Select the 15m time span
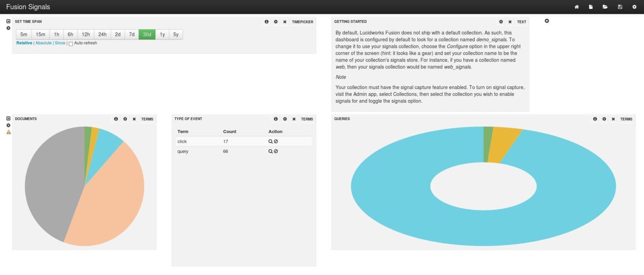Screen dimensions: 644x275 [40, 34]
